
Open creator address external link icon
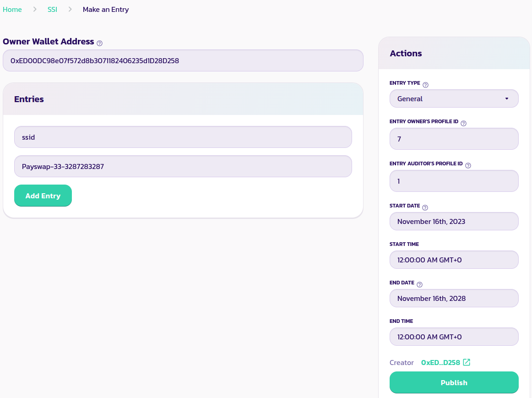[x=467, y=362]
